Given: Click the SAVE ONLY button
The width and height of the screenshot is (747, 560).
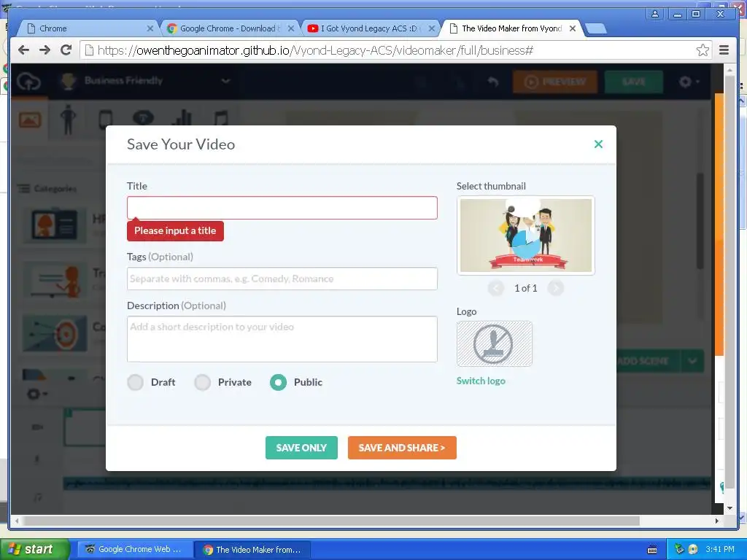Looking at the screenshot, I should (301, 448).
